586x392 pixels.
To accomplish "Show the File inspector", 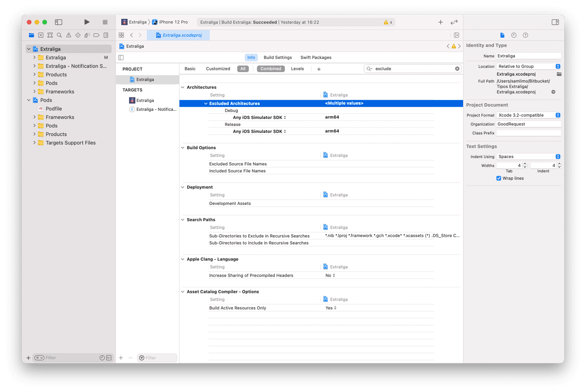I will (502, 35).
